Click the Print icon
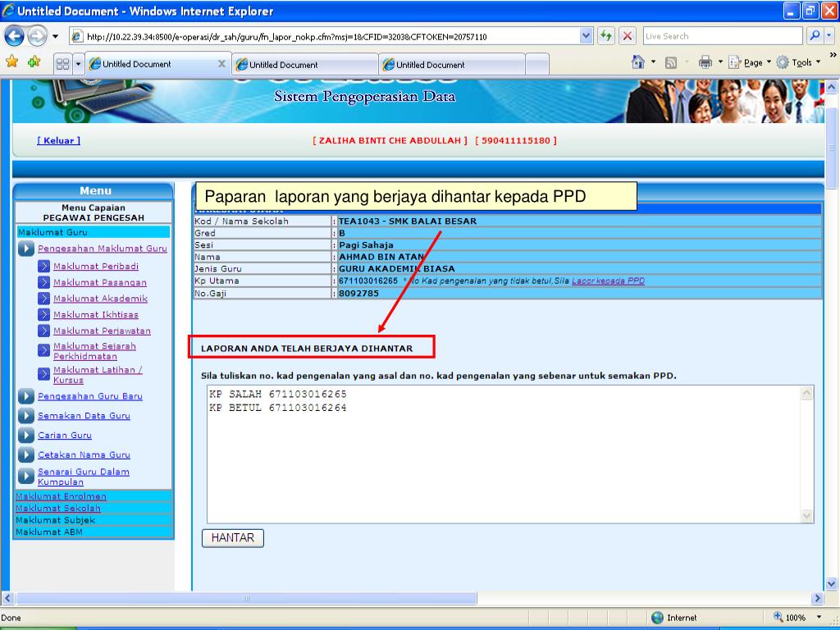Viewport: 840px width, 630px height. click(705, 62)
